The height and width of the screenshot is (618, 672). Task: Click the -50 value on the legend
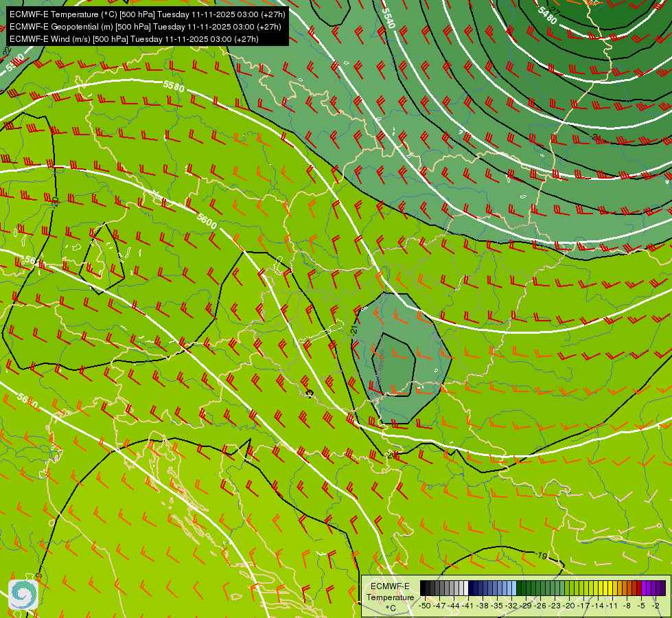(x=425, y=606)
